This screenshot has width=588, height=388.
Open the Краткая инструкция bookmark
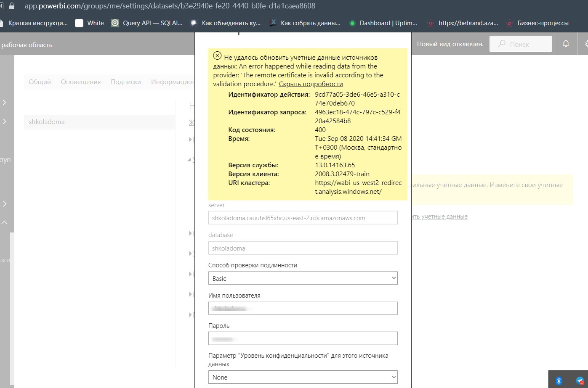(x=34, y=23)
